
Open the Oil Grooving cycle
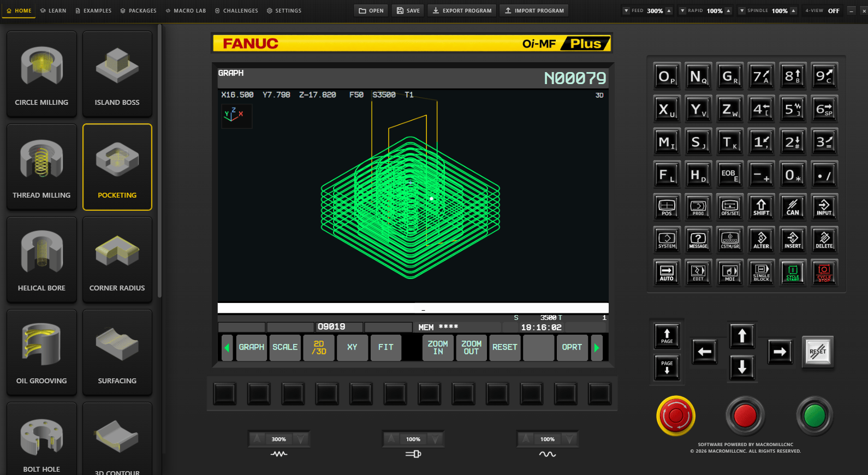coord(41,353)
